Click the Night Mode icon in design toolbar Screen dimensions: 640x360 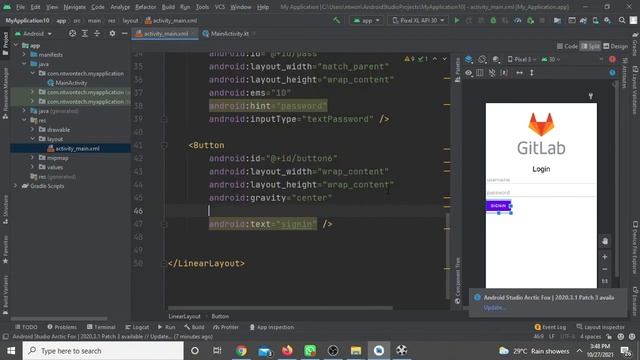[496, 60]
